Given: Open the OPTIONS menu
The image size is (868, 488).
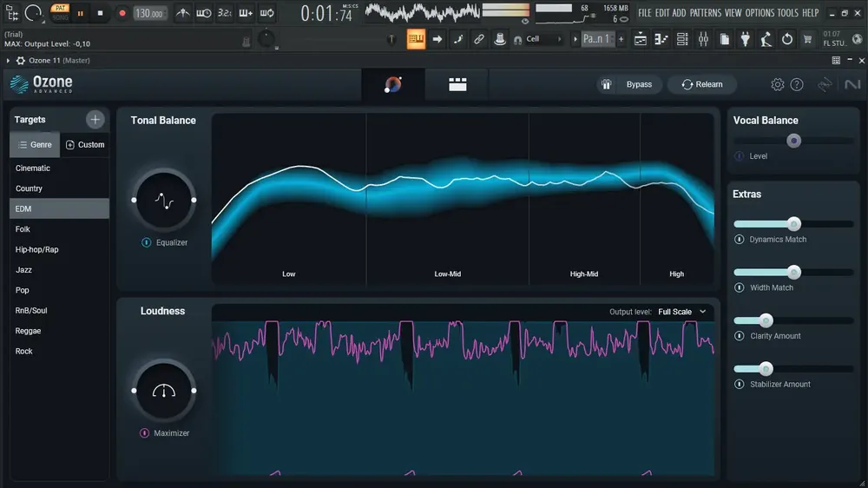Looking at the screenshot, I should (x=759, y=13).
